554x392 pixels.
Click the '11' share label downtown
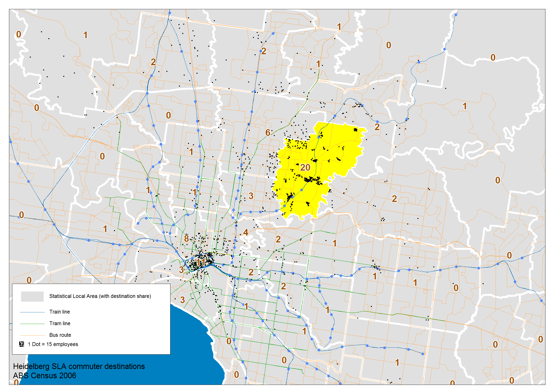click(201, 262)
